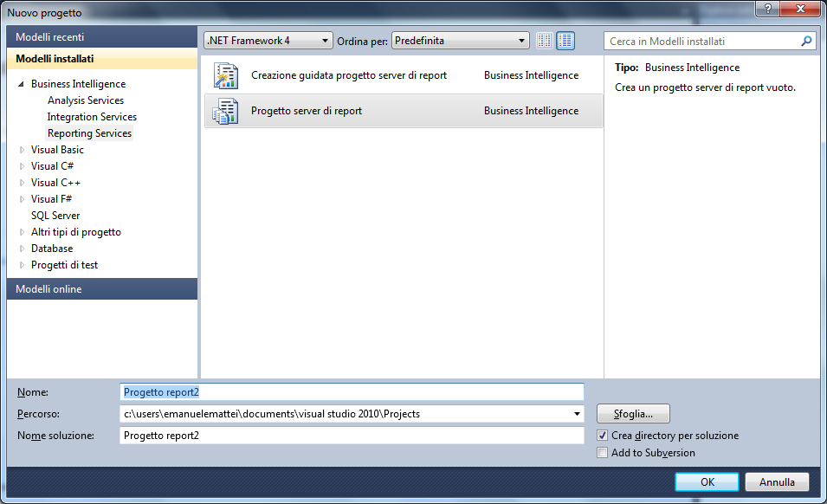Screen dimensions: 827x504
Task: Expand the Visual Basic tree node
Action: coord(23,150)
